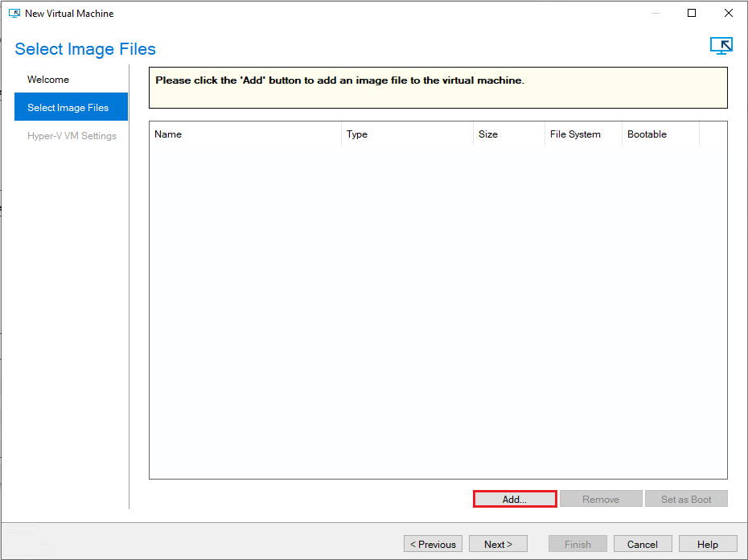Click the monitor icon in the top-right corner
This screenshot has height=560, width=748.
[721, 46]
